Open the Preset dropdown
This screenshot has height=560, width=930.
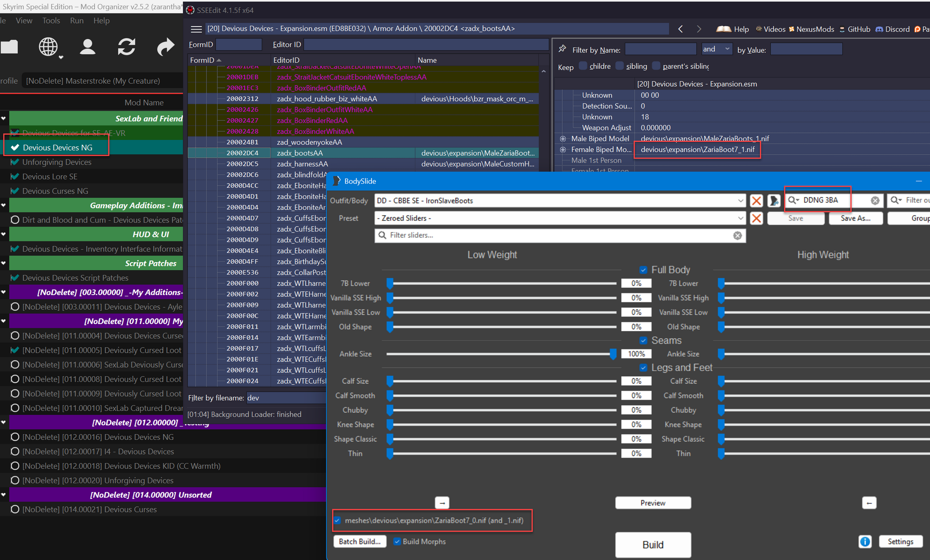tap(741, 218)
